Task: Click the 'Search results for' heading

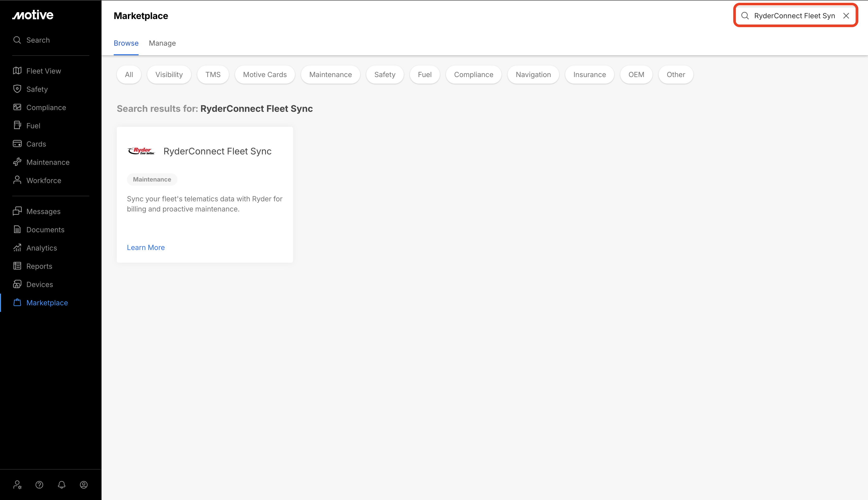Action: [x=215, y=109]
